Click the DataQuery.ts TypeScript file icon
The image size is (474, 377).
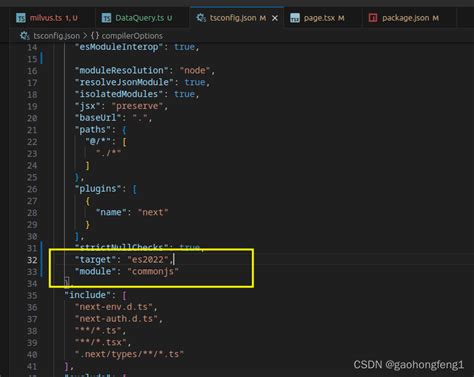106,18
